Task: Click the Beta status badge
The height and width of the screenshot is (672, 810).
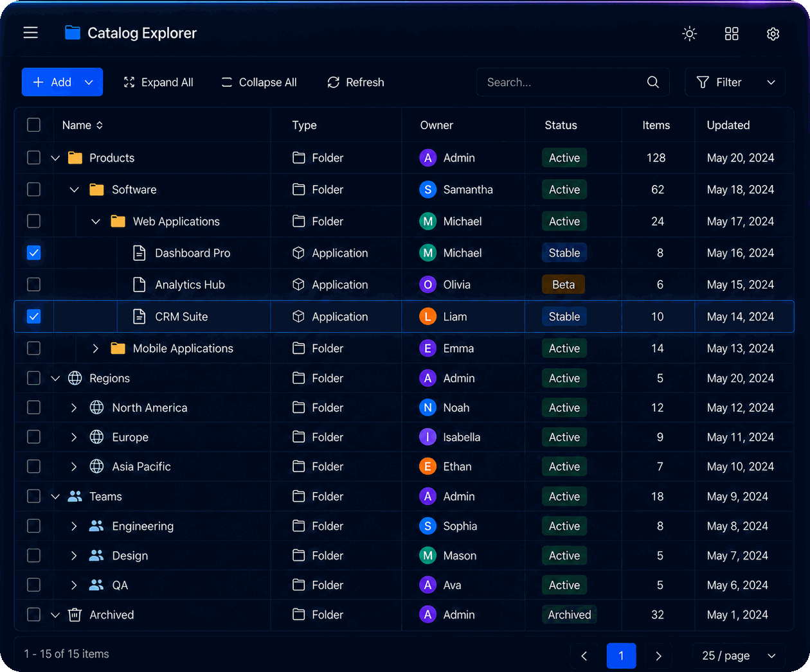Action: (x=564, y=285)
